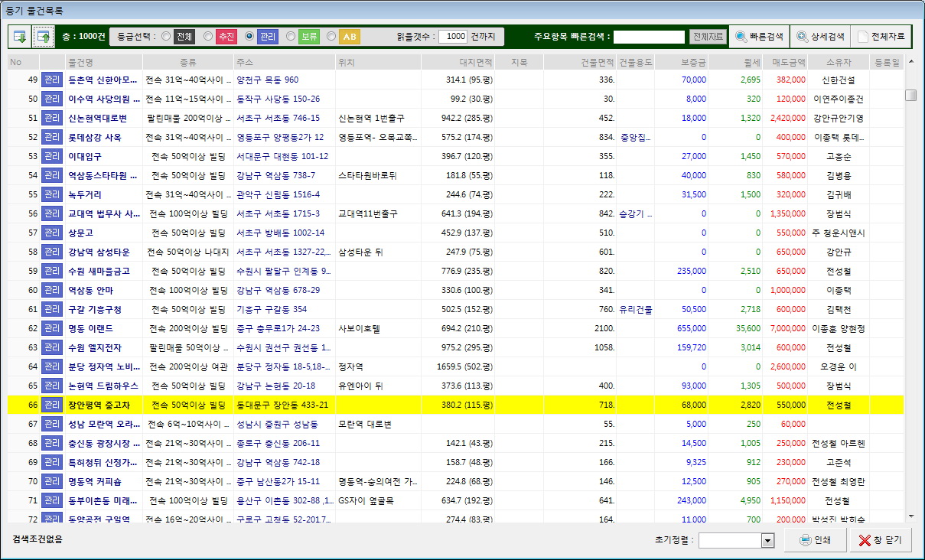Click the 관리 badge on row 49
This screenshot has height=560, width=925.
pos(51,80)
